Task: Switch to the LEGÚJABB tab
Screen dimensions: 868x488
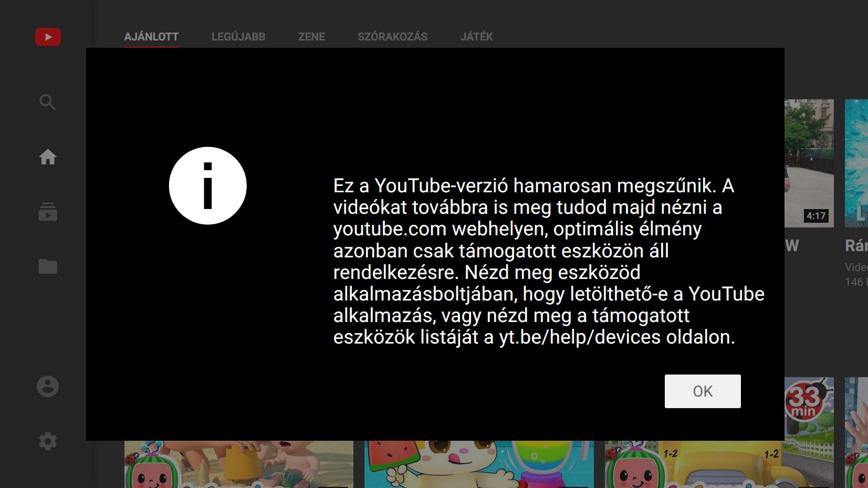Action: pyautogui.click(x=238, y=37)
